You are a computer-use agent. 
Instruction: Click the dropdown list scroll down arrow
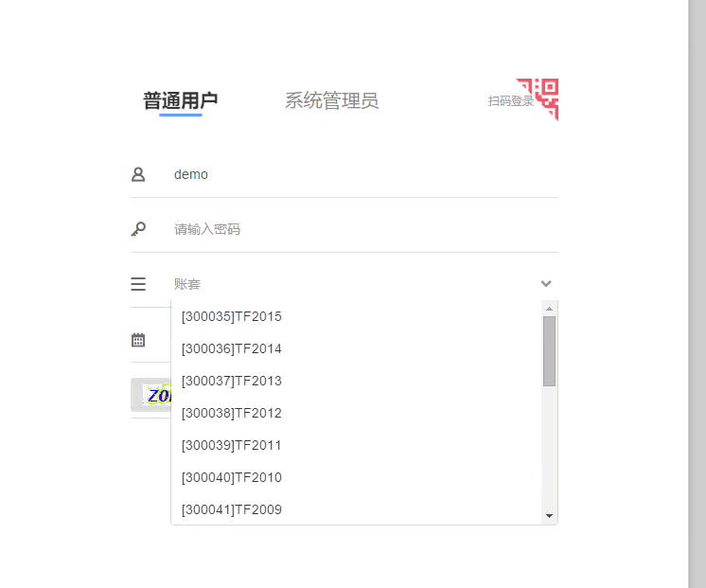point(549,516)
